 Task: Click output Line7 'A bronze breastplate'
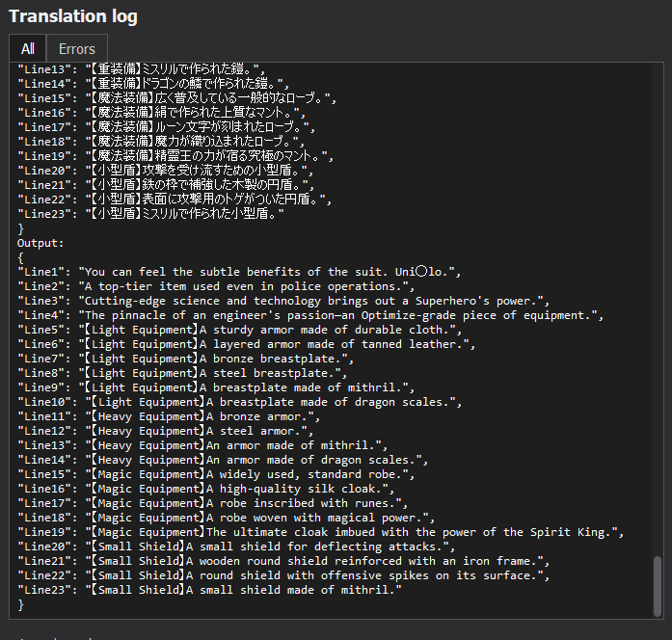pos(185,359)
